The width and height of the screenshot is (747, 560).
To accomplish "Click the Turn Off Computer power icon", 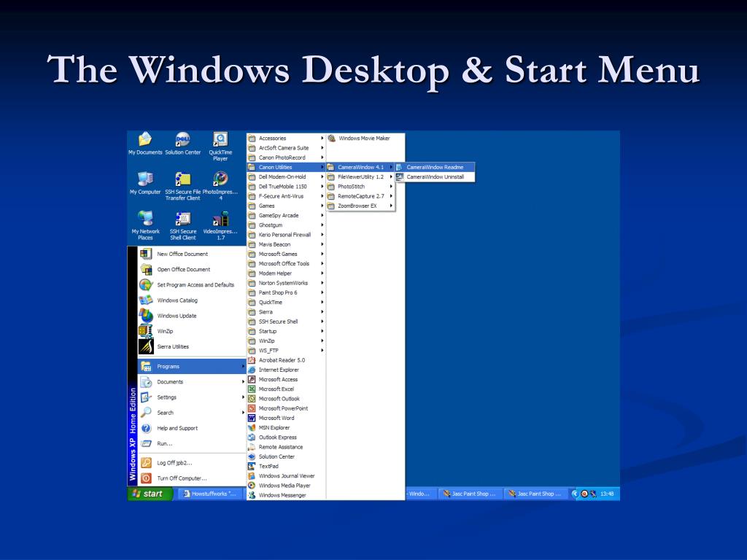I will pyautogui.click(x=146, y=478).
